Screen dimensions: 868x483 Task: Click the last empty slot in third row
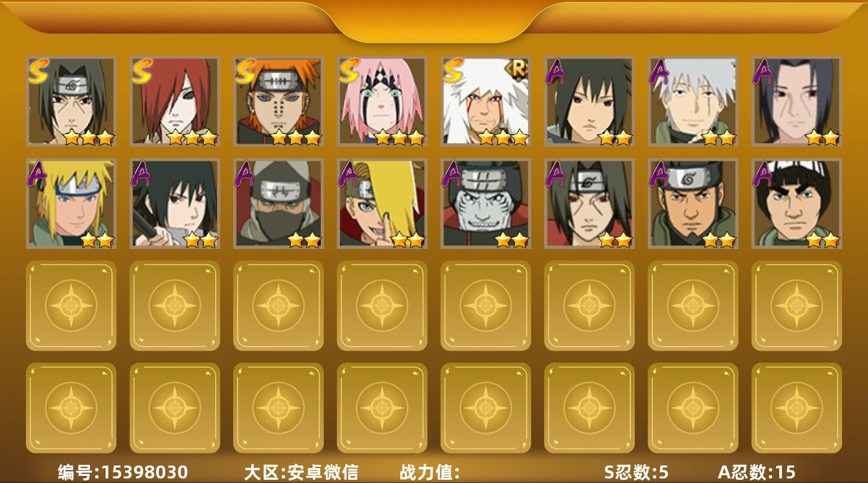(x=796, y=305)
